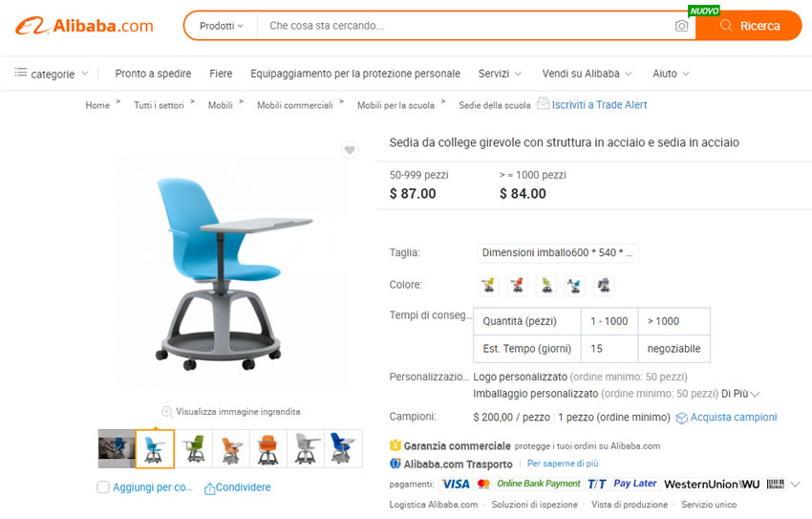Open the Per saperne di più link
Viewport: 812px width, 519px height.
point(563,464)
